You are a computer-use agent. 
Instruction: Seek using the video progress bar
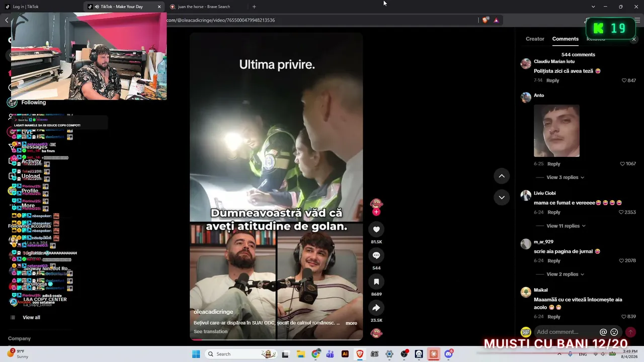click(x=276, y=339)
